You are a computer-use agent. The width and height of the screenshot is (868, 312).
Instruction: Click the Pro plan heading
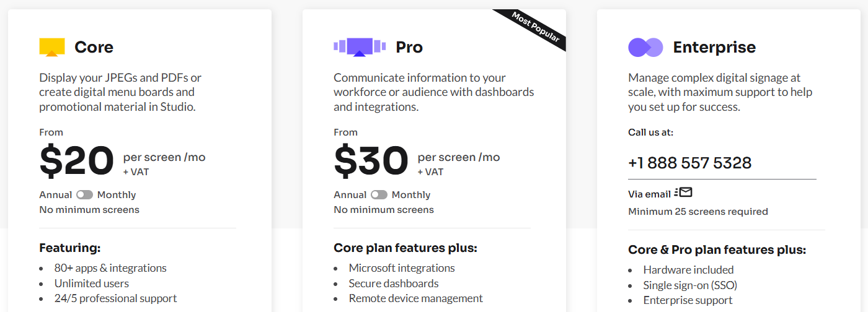coord(409,47)
